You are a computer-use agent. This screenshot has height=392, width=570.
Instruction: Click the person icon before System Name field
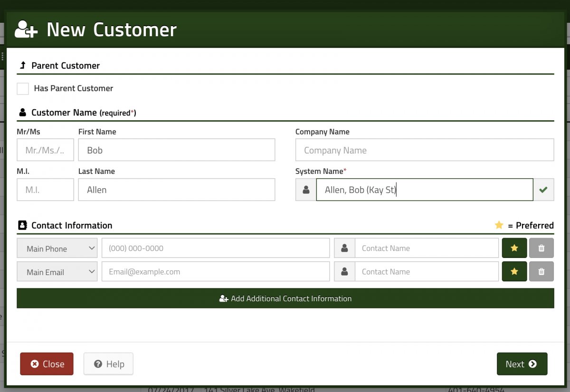[306, 190]
